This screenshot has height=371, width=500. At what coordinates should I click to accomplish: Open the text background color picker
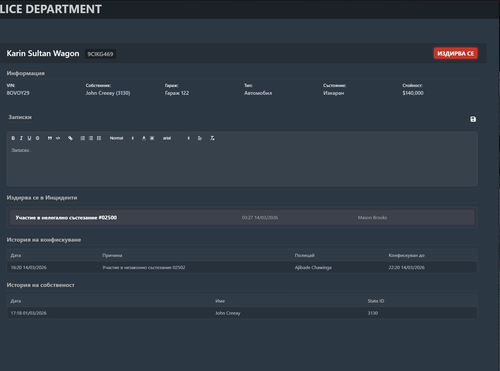[152, 138]
